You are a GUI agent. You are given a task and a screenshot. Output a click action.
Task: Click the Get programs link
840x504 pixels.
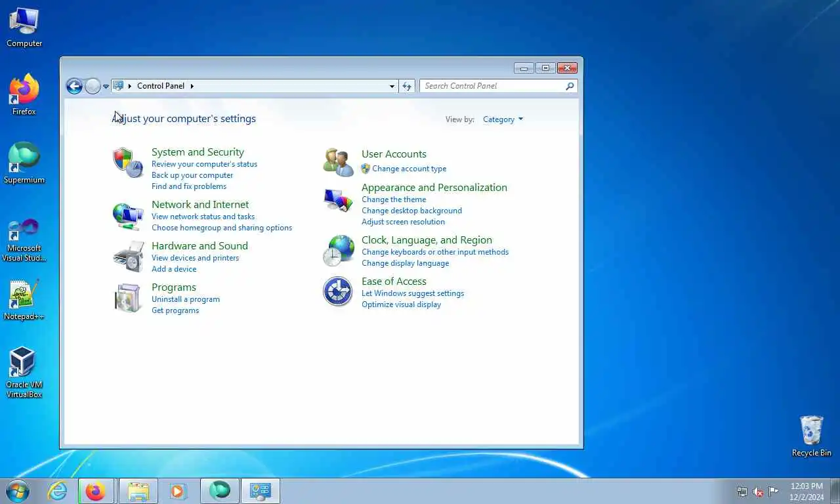click(175, 310)
